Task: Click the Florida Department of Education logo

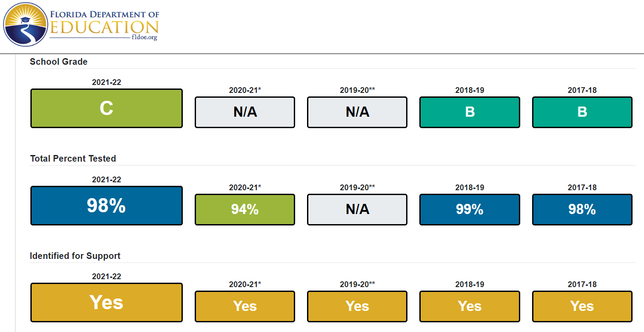Action: tap(81, 24)
